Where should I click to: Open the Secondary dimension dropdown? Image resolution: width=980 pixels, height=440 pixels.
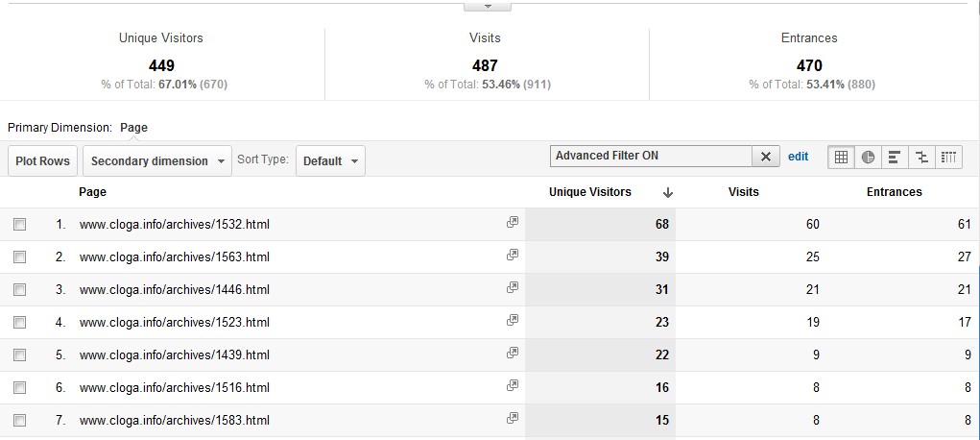tap(157, 160)
